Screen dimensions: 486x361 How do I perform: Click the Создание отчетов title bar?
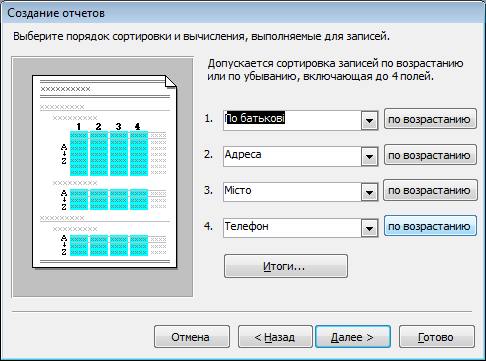pyautogui.click(x=243, y=13)
